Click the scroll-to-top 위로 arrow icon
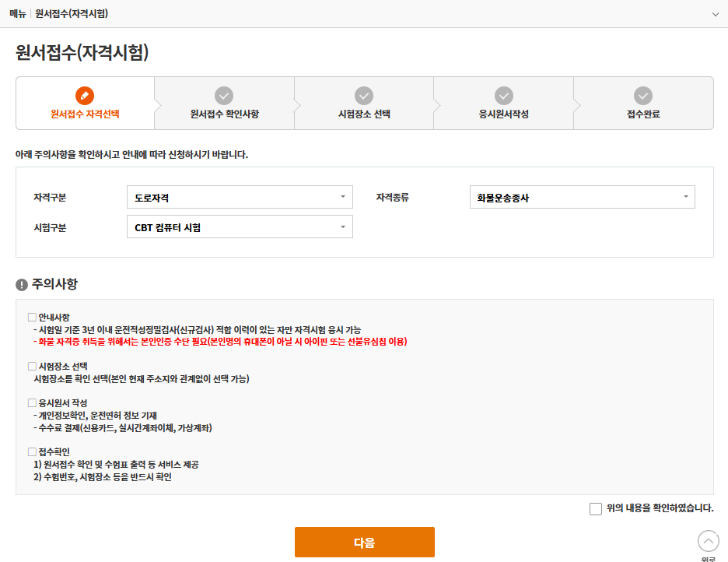The width and height of the screenshot is (728, 562). click(x=708, y=541)
